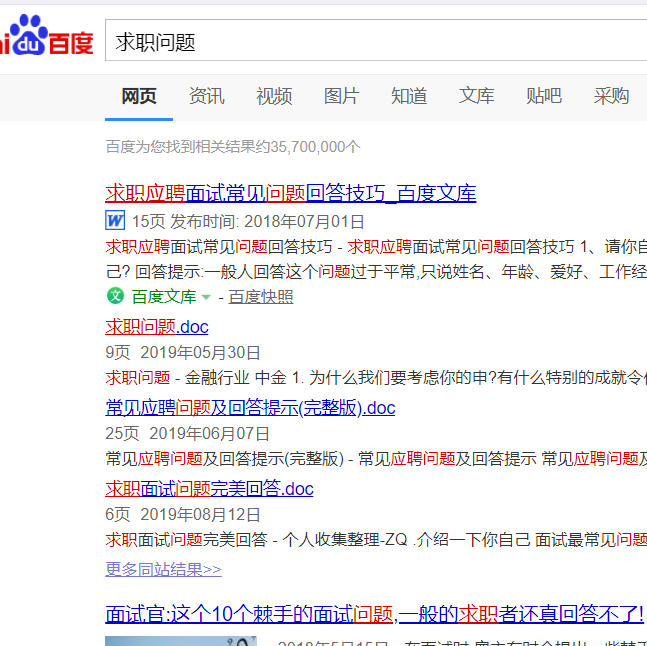Select the 知道 tab
Image resolution: width=647 pixels, height=646 pixels.
click(409, 96)
